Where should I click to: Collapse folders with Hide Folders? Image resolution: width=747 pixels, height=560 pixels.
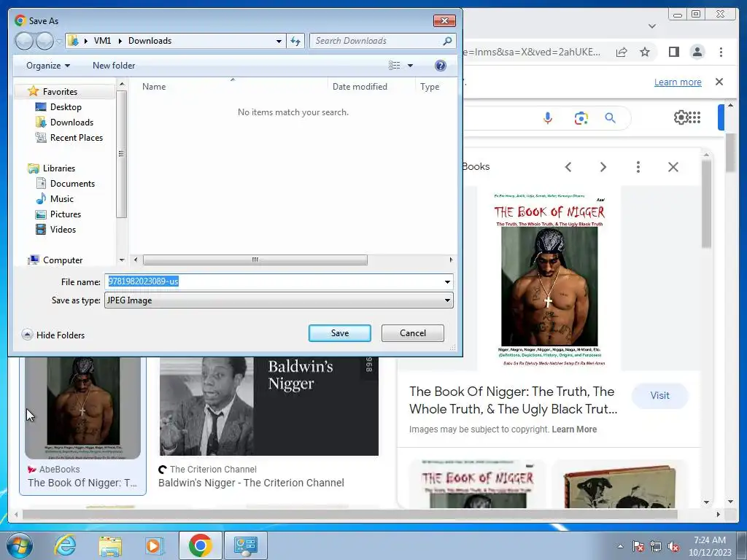coord(53,335)
